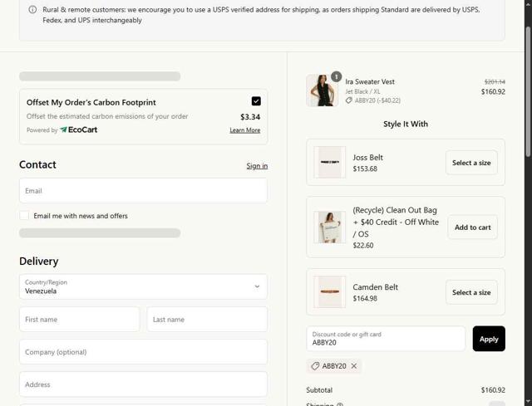Click the Company (optional) field
Screen dimensions: 532x406
(143, 352)
